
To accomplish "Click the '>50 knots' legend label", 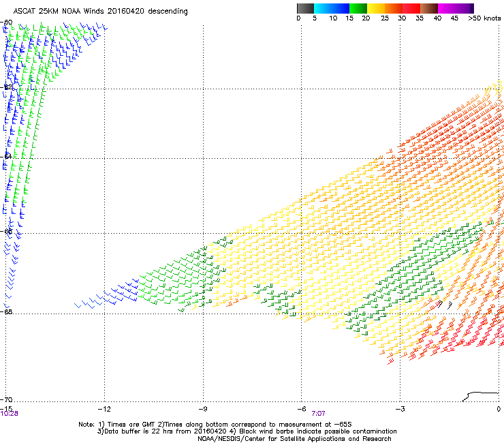I will pyautogui.click(x=485, y=18).
